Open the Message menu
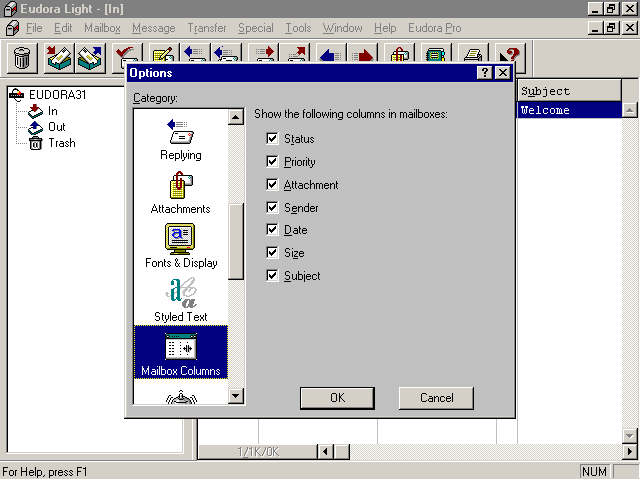Image resolution: width=640 pixels, height=480 pixels. pos(154,28)
